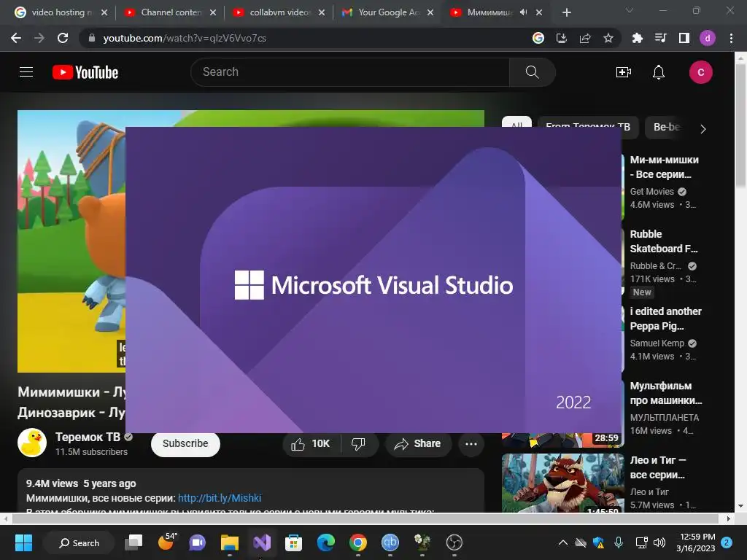The image size is (747, 560).
Task: Open the YouTube hamburger guide menu
Action: (26, 72)
